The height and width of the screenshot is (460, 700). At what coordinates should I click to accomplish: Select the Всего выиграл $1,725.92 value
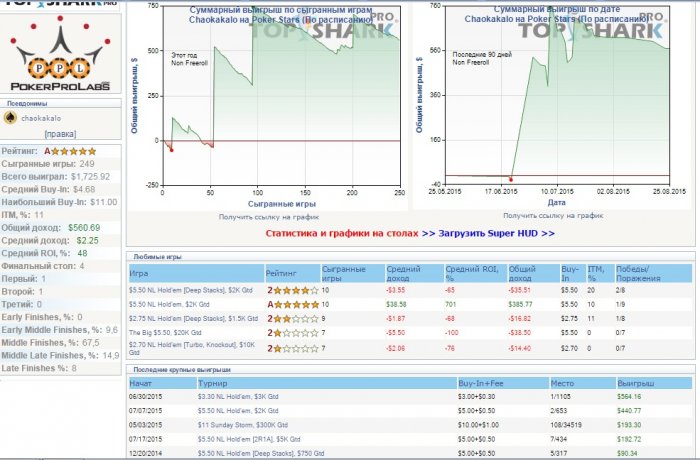point(90,177)
